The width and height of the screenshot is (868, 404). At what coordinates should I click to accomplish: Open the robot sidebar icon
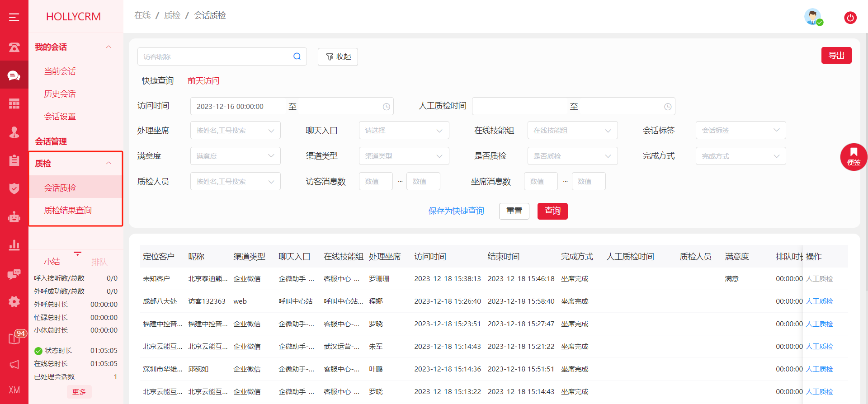[x=14, y=217]
